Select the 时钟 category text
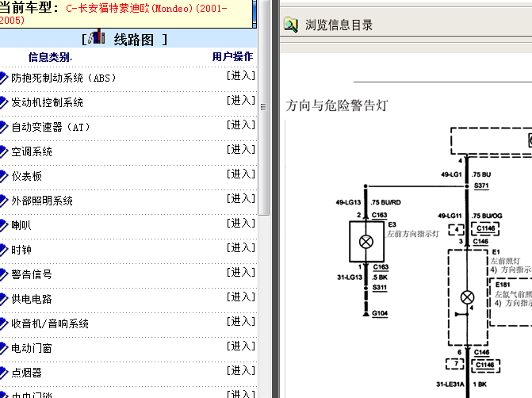 pyautogui.click(x=21, y=250)
